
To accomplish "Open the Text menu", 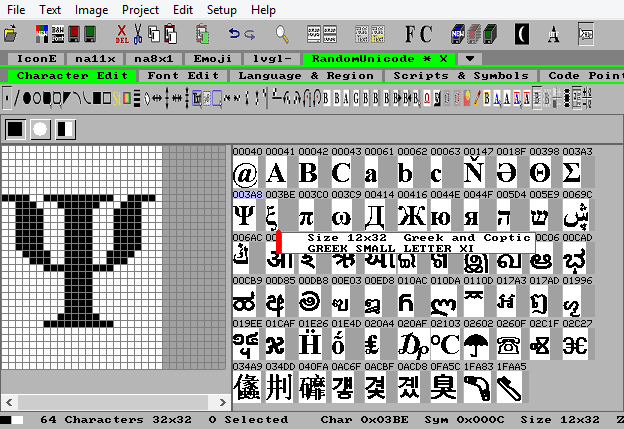I will 50,10.
